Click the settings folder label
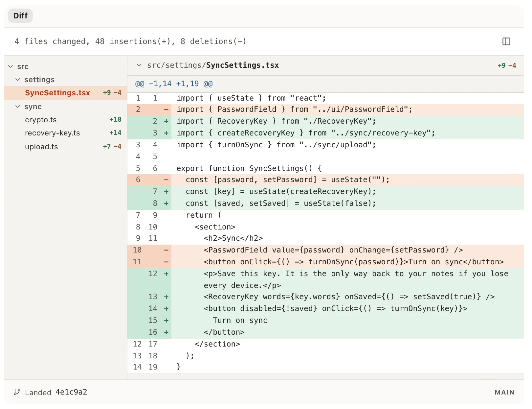The height and width of the screenshot is (409, 532). (x=39, y=80)
